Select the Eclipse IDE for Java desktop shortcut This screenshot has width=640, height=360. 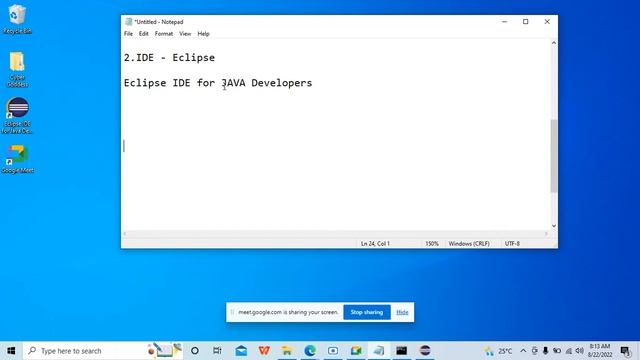[x=17, y=116]
